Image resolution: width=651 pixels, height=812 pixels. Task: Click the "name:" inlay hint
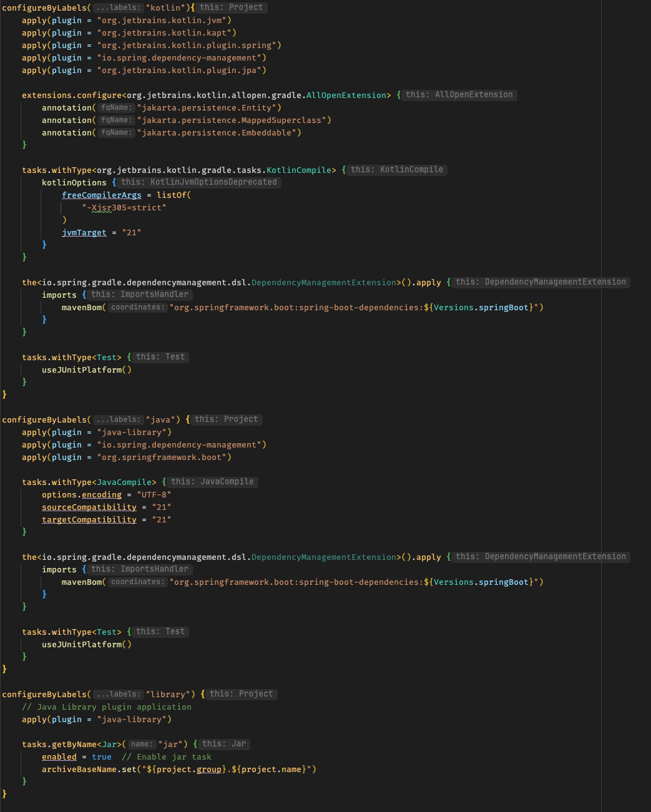[142, 744]
